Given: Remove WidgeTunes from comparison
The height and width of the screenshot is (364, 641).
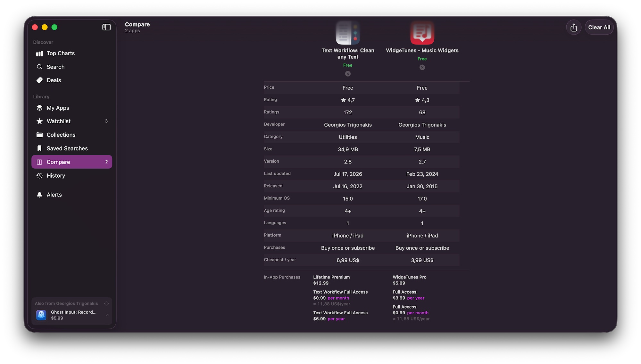Looking at the screenshot, I should click(422, 67).
